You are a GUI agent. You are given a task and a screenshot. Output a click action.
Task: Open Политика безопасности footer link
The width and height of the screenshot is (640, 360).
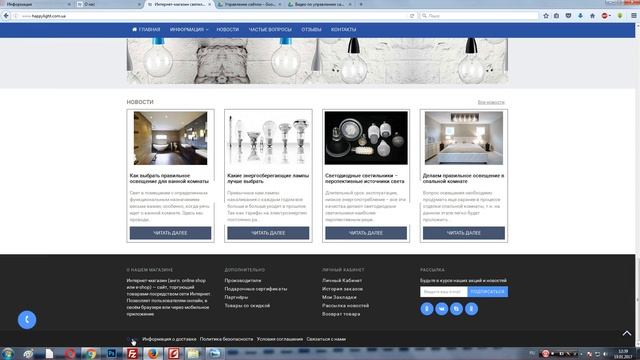(227, 339)
